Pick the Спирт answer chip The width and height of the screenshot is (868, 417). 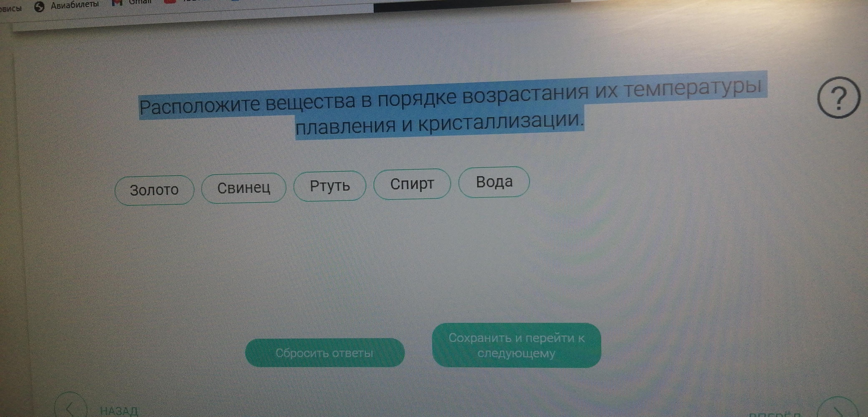click(x=412, y=184)
